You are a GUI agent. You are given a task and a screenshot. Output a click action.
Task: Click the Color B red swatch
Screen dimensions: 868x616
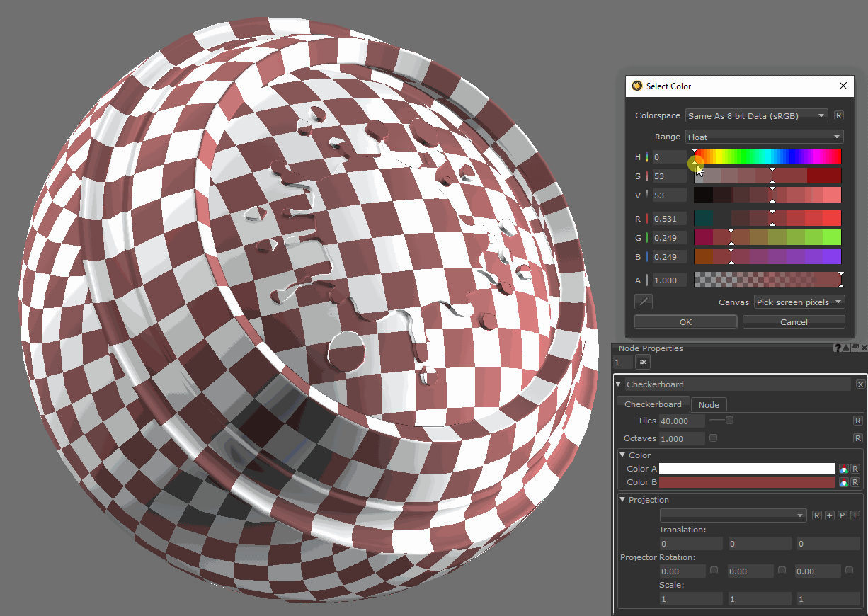pos(747,482)
